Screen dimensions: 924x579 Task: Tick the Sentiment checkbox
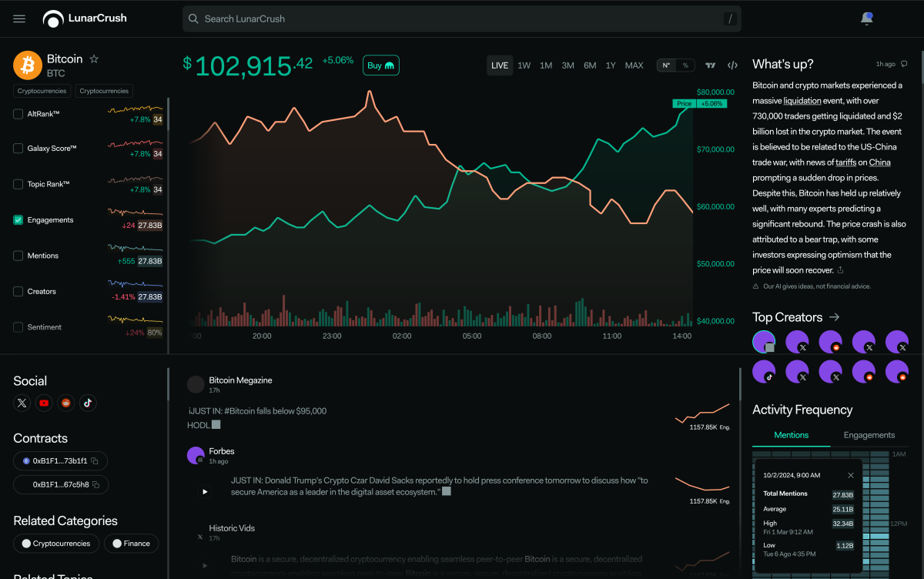pyautogui.click(x=18, y=327)
